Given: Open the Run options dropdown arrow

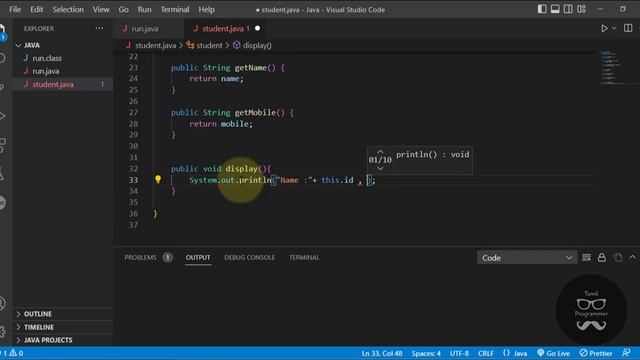Looking at the screenshot, I should [x=614, y=28].
